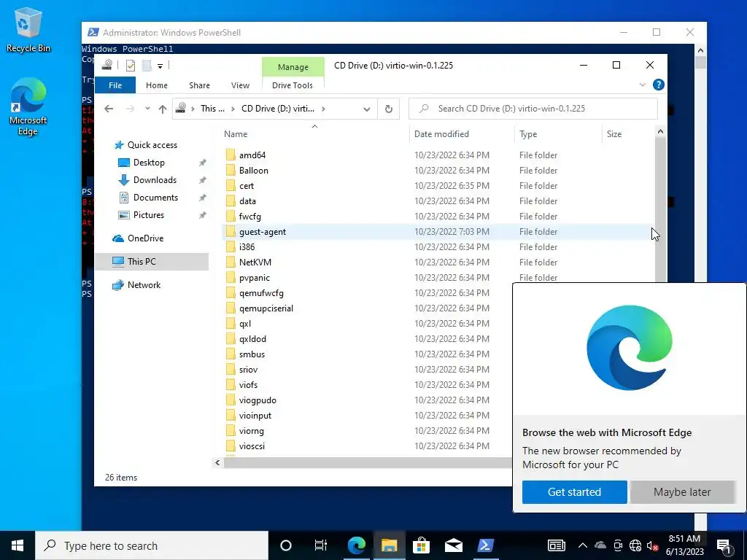Click the News and interests taskbar icon
This screenshot has width=747, height=560.
click(556, 545)
